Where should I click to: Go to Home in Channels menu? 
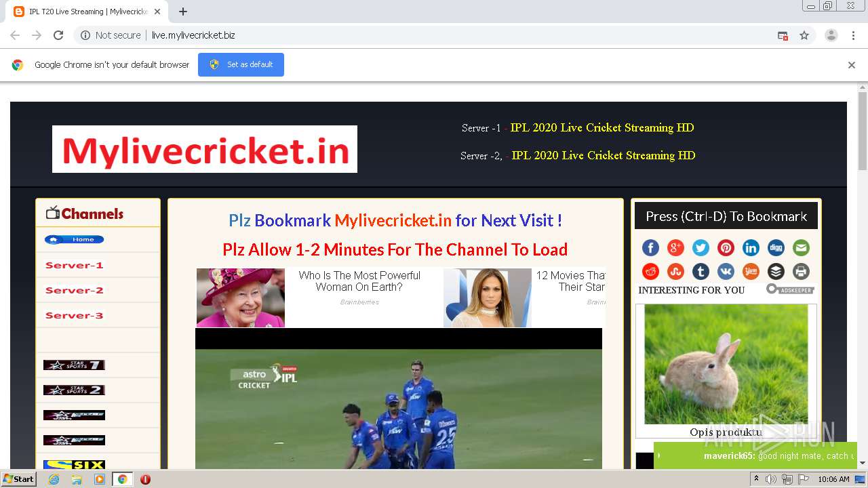coord(75,239)
